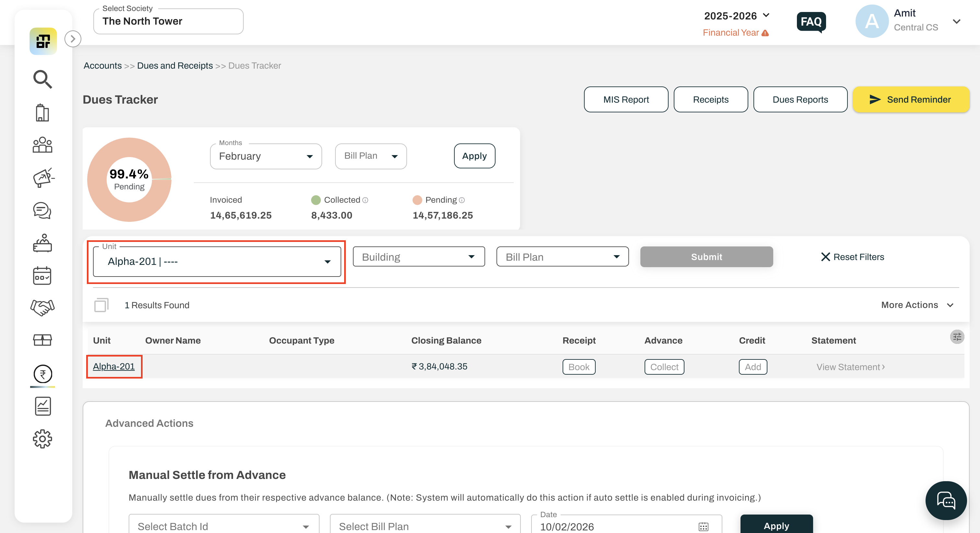
Task: Open the helpdesk reception icon in sidebar
Action: coord(42,243)
